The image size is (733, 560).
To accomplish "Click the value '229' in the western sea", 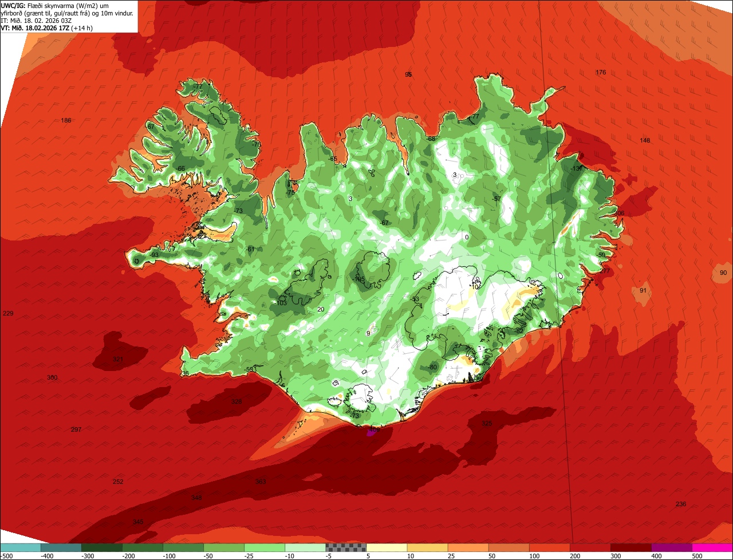I will click(x=8, y=313).
